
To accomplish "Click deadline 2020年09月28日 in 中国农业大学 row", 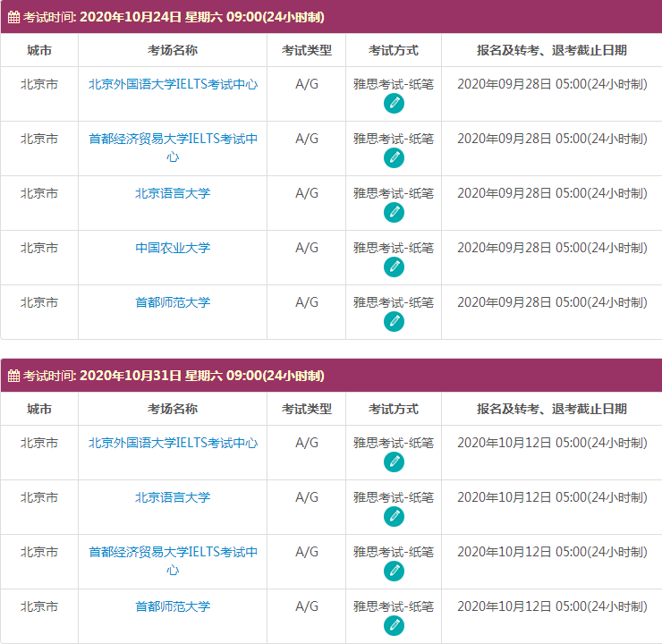I will point(552,248).
